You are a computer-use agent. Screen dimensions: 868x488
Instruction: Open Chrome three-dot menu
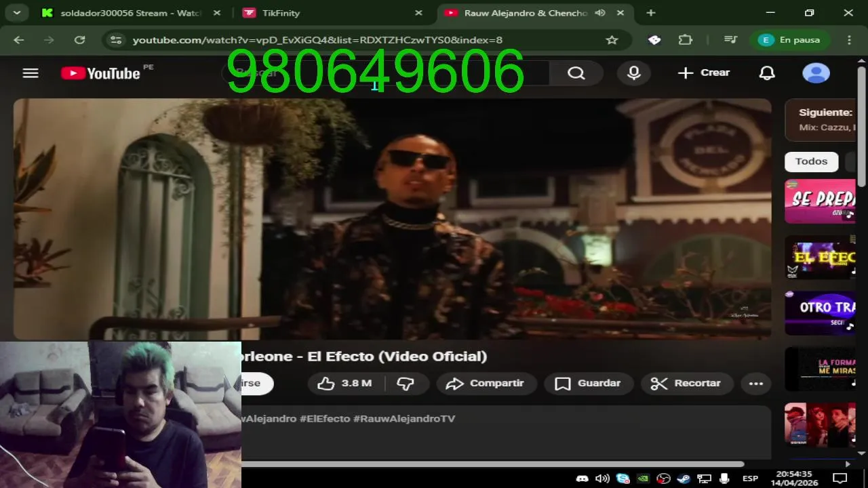pyautogui.click(x=849, y=40)
